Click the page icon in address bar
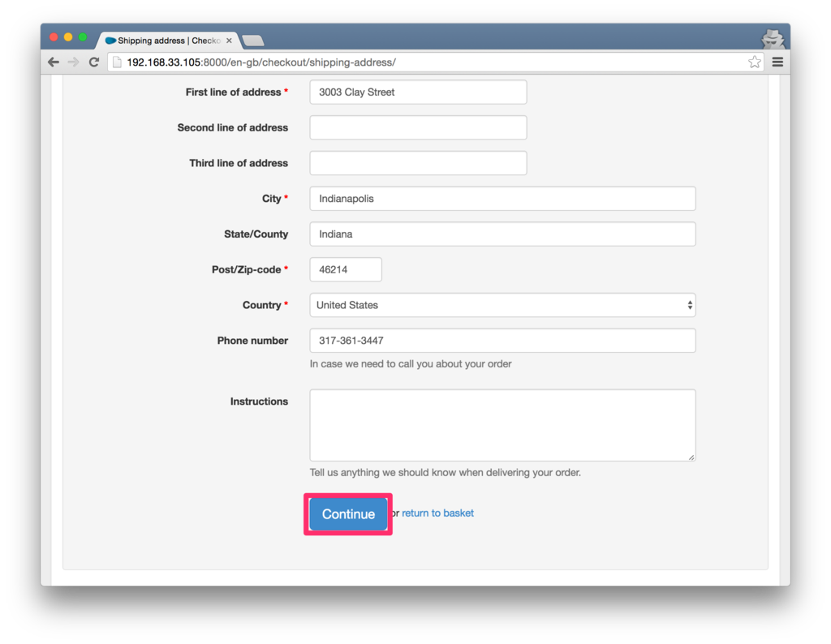Screen dimensions: 831x644 pos(117,62)
